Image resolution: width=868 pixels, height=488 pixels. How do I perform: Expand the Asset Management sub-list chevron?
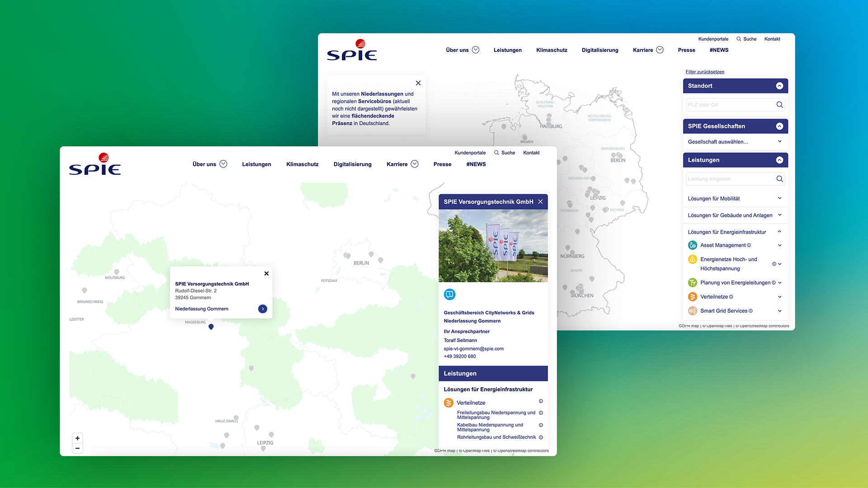click(x=780, y=245)
